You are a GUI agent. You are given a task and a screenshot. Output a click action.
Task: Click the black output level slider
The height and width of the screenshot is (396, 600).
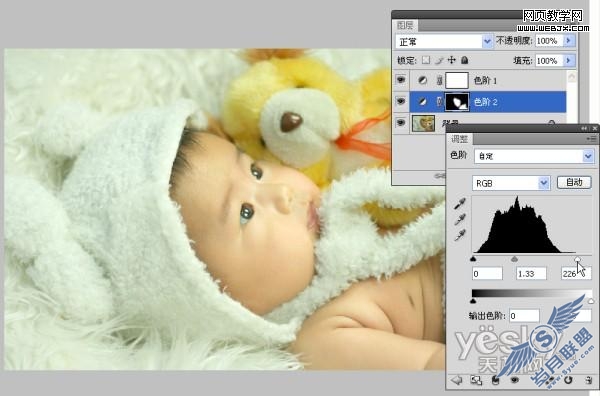click(473, 301)
